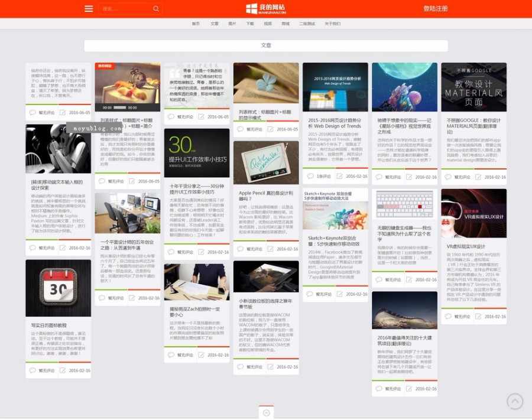This screenshot has width=532, height=420.
Task: Click comment icon on Apple Pencil card
Action: point(241,249)
